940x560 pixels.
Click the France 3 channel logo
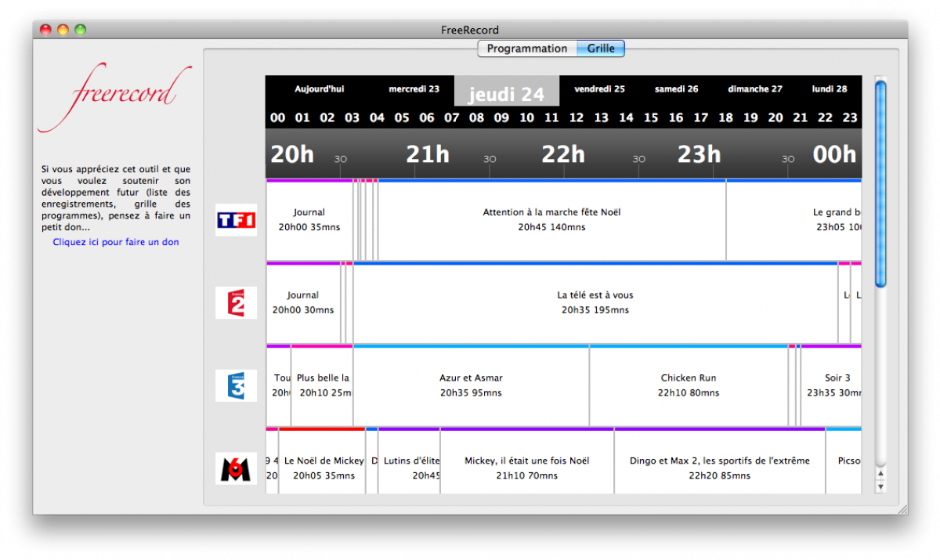(236, 386)
